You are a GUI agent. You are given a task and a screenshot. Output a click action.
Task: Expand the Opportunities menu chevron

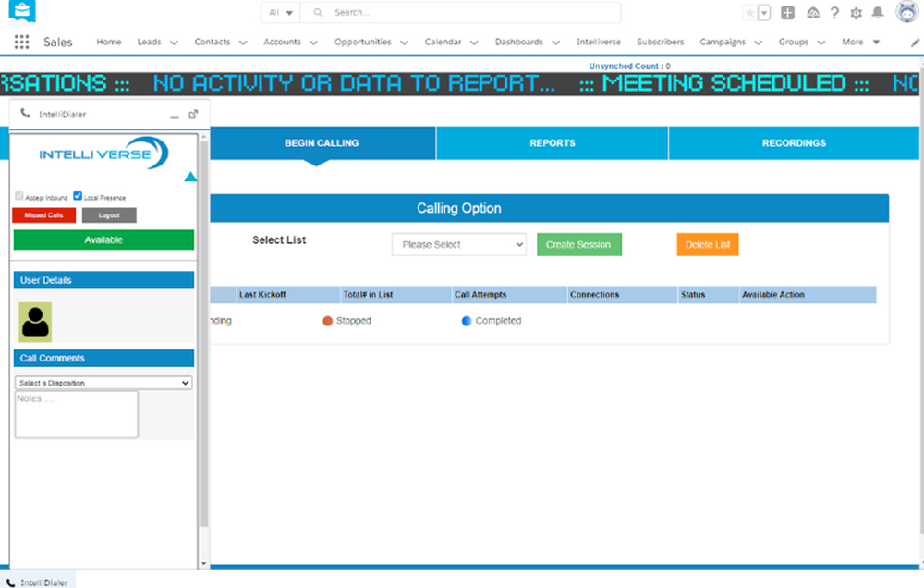click(405, 43)
